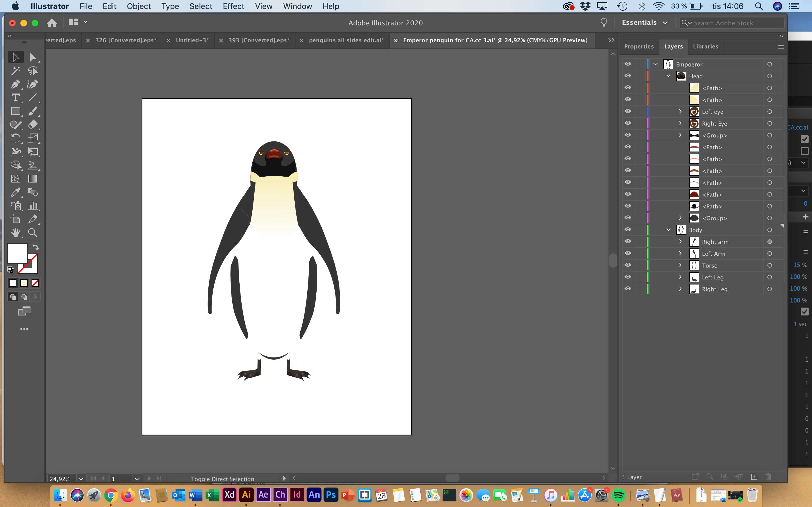Open the Effect menu
Viewport: 812px width, 507px height.
[233, 6]
